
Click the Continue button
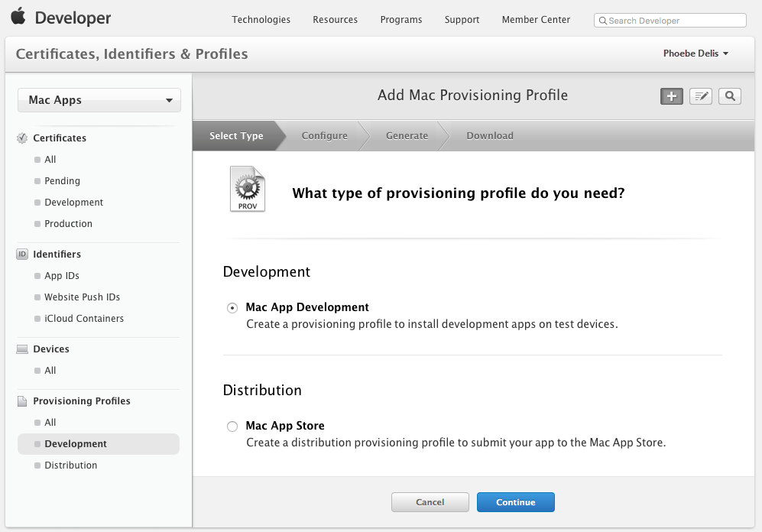[515, 502]
